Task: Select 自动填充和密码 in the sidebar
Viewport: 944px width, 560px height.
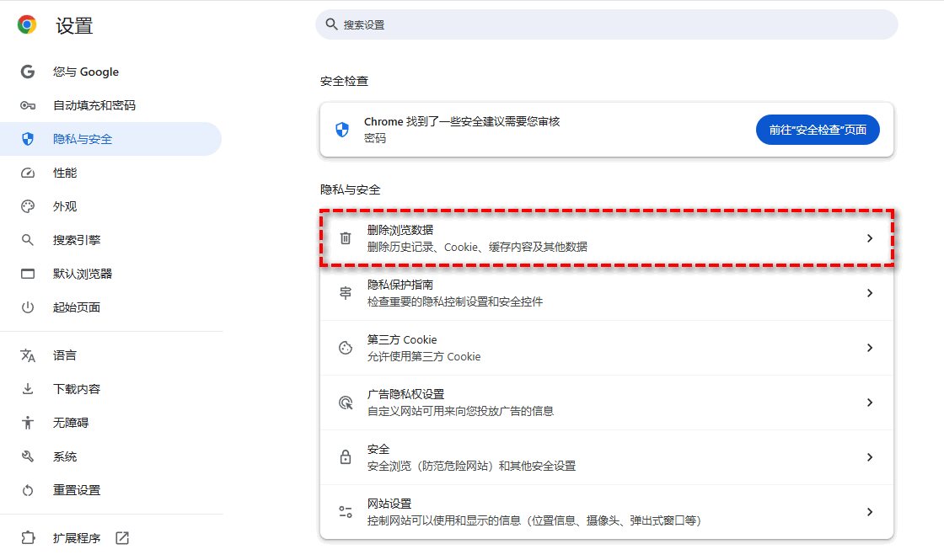Action: coord(94,105)
